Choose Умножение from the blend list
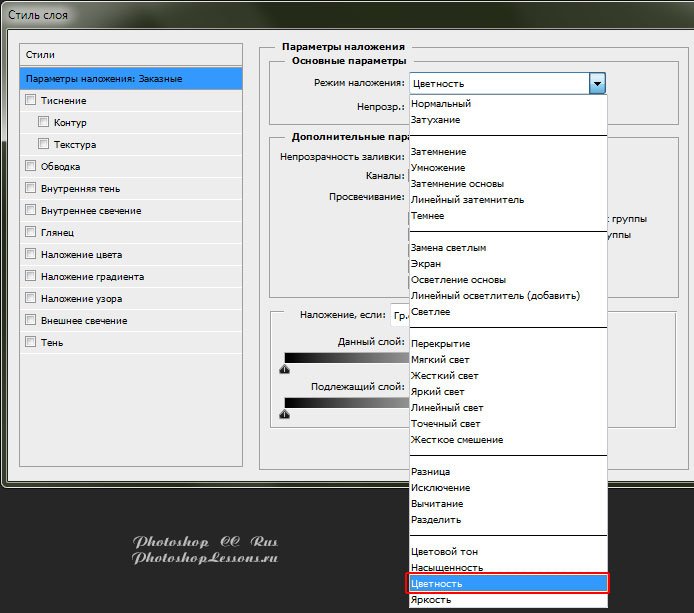 point(438,168)
